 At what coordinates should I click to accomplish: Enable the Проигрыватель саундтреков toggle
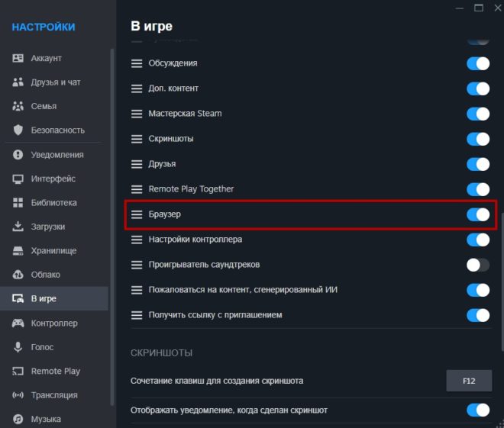[x=478, y=265]
